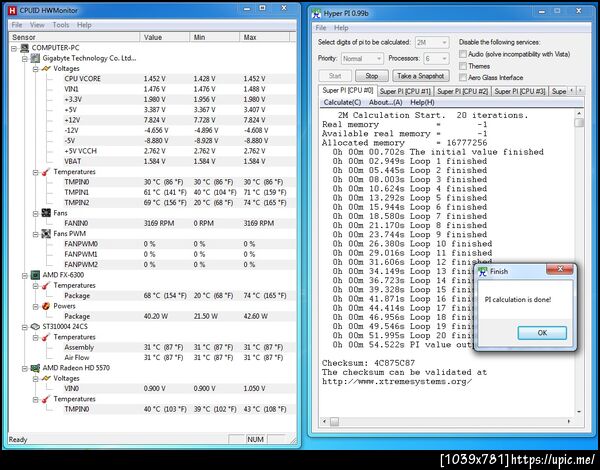The width and height of the screenshot is (600, 470).
Task: Click the Max column header
Action: coord(264,37)
